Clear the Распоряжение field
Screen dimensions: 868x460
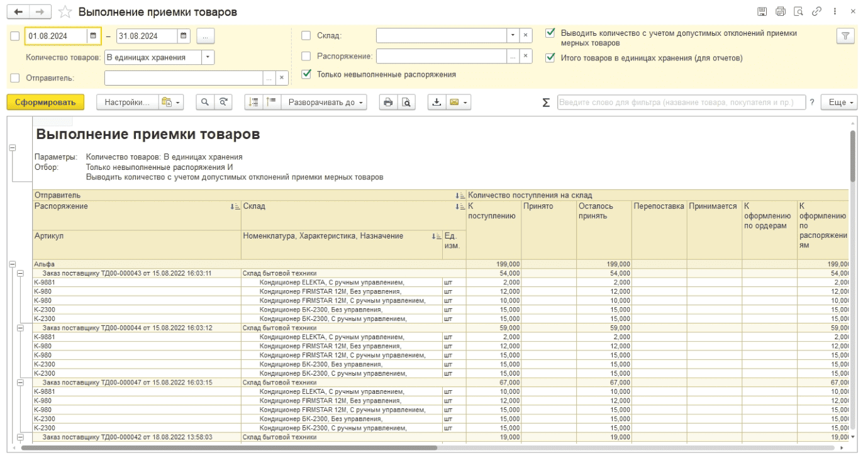(526, 57)
